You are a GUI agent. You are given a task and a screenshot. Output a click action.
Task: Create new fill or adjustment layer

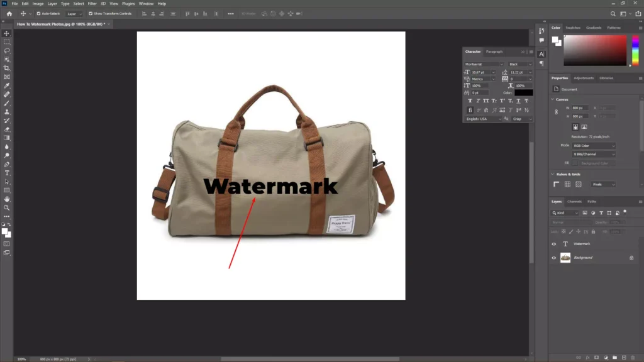point(606,358)
